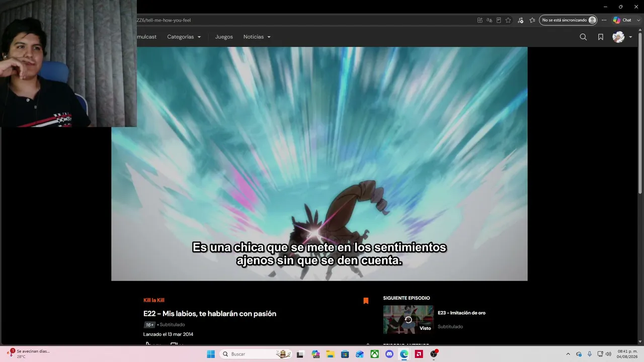The image size is (644, 362).
Task: Open the Copilot Chat button
Action: tap(622, 20)
